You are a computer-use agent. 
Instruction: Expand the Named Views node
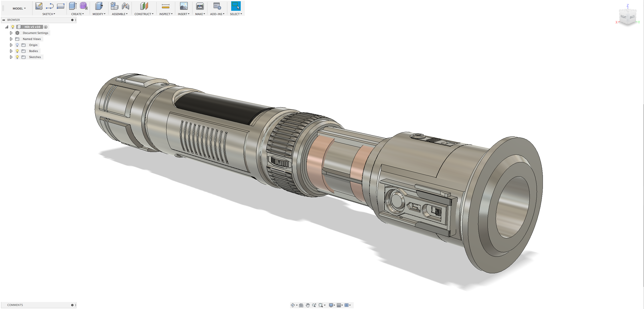point(11,39)
